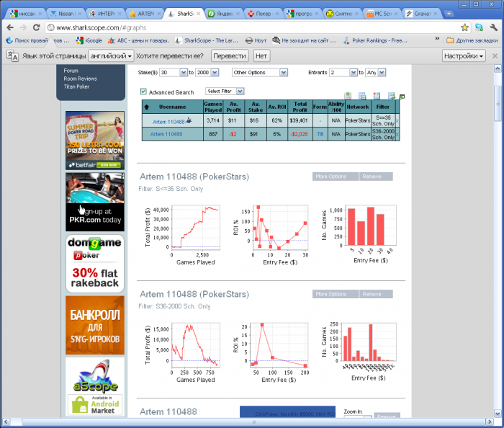The height and width of the screenshot is (428, 504).
Task: Close the SharkScope tab
Action: (198, 14)
